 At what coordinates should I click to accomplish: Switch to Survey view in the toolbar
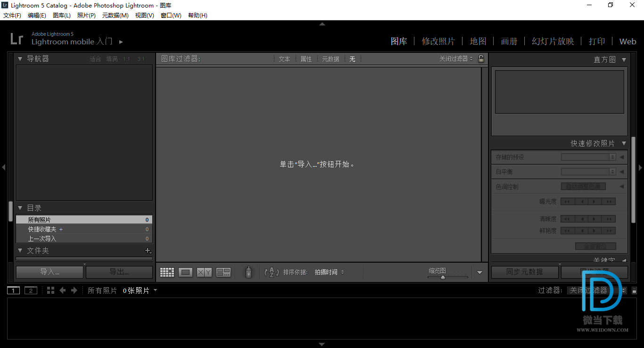[223, 272]
